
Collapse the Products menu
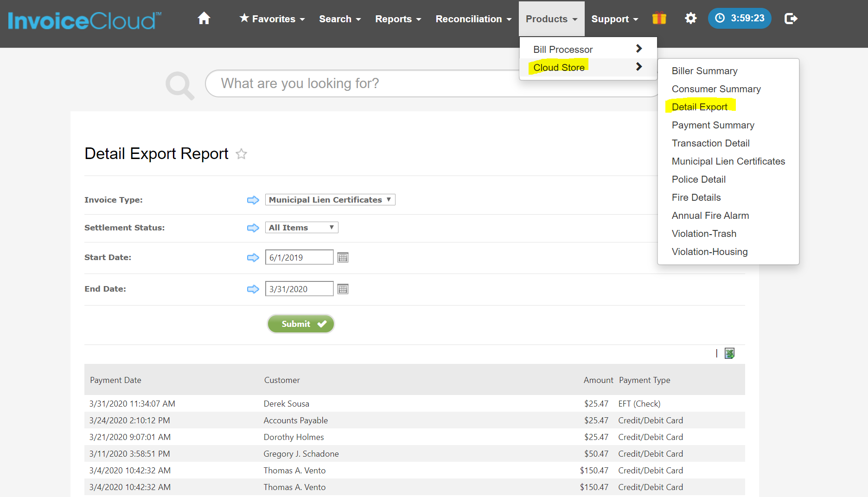click(x=551, y=19)
